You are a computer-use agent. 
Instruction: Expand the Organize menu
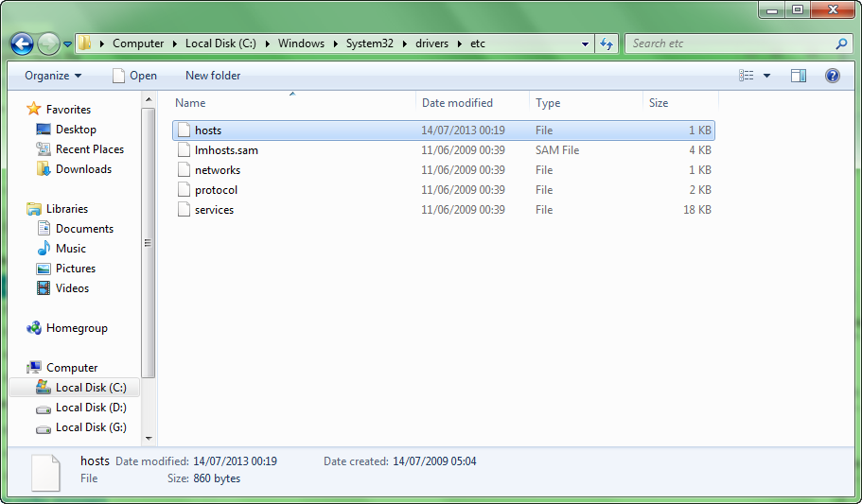coord(53,76)
